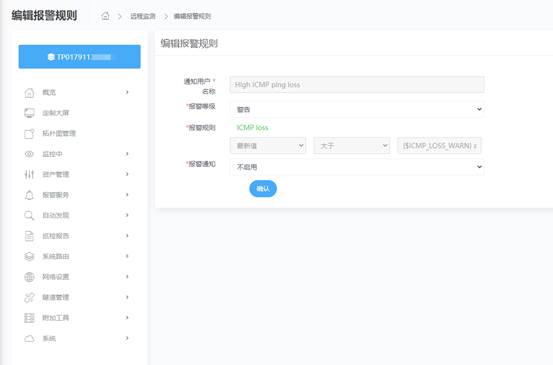The width and height of the screenshot is (553, 365).
Task: Click the blue TP017911 device button
Action: (80, 57)
